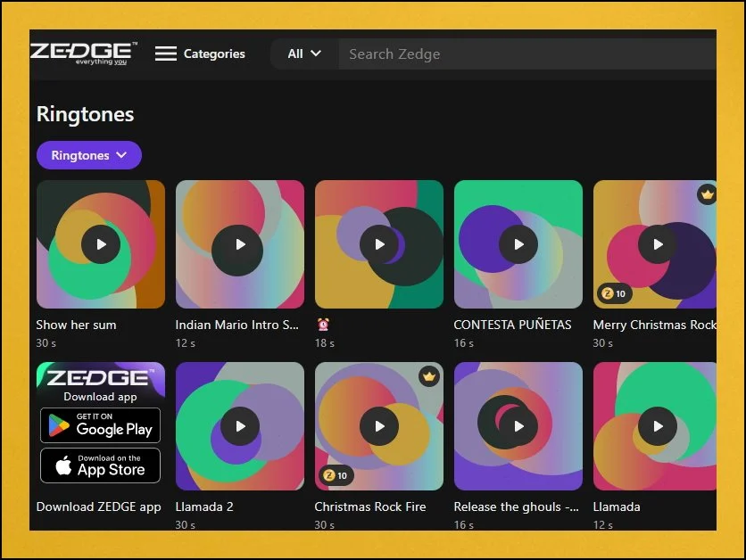Play the Indian Mario Intro ringtone
The height and width of the screenshot is (560, 746).
(240, 244)
